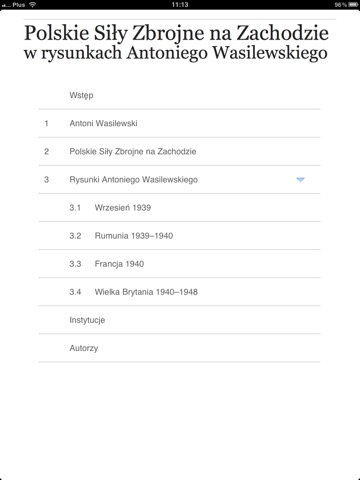Tap the battery percentage 96 % text
The width and height of the screenshot is (360, 480).
341,5
